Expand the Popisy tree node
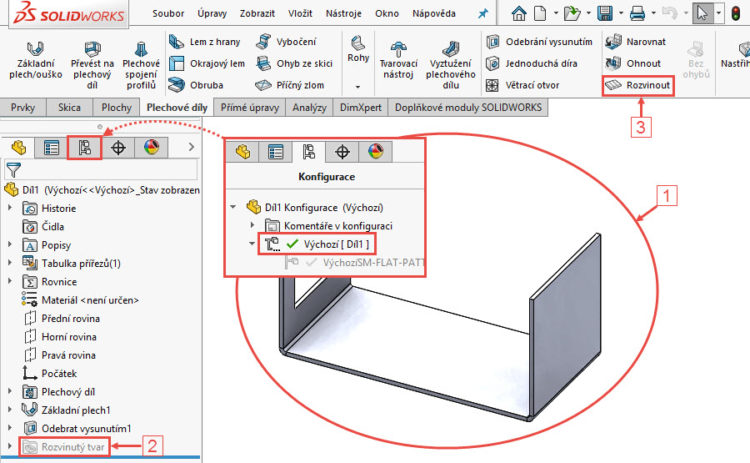This screenshot has height=463, width=750. tap(10, 244)
